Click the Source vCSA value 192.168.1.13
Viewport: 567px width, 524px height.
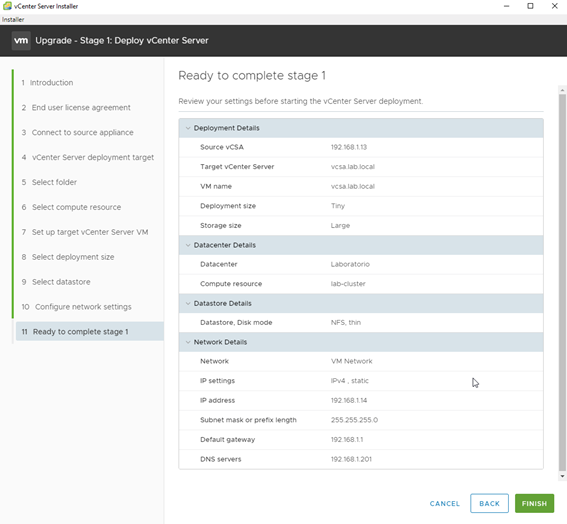pyautogui.click(x=349, y=147)
